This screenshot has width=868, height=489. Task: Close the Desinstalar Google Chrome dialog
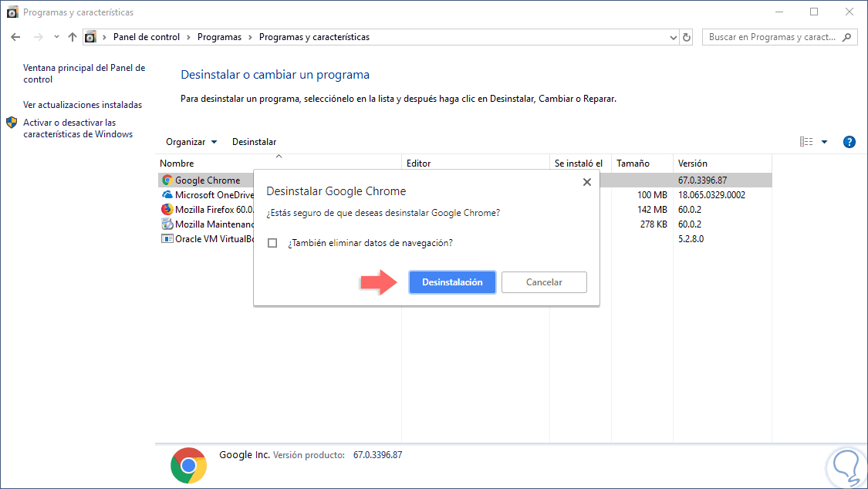587,182
